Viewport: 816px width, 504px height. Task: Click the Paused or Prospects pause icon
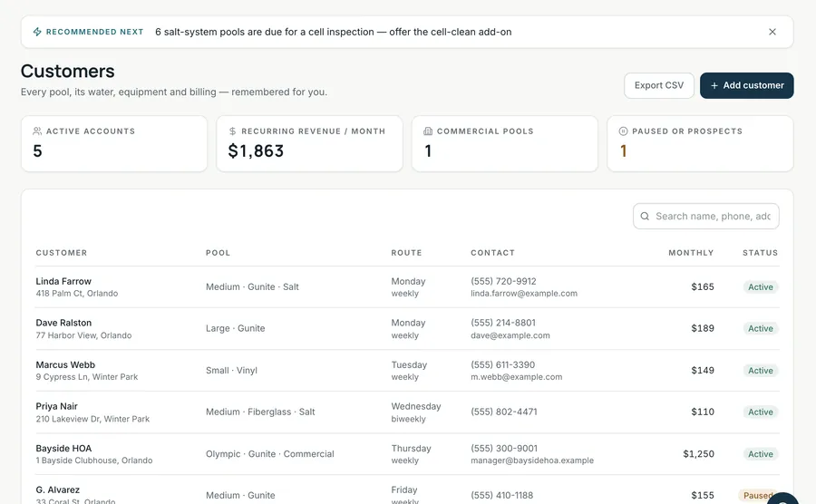click(623, 131)
